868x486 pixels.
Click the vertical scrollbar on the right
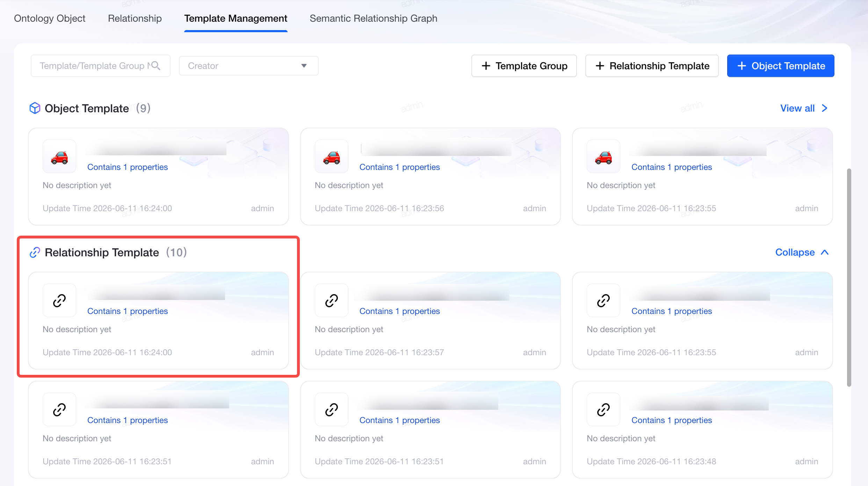849,278
